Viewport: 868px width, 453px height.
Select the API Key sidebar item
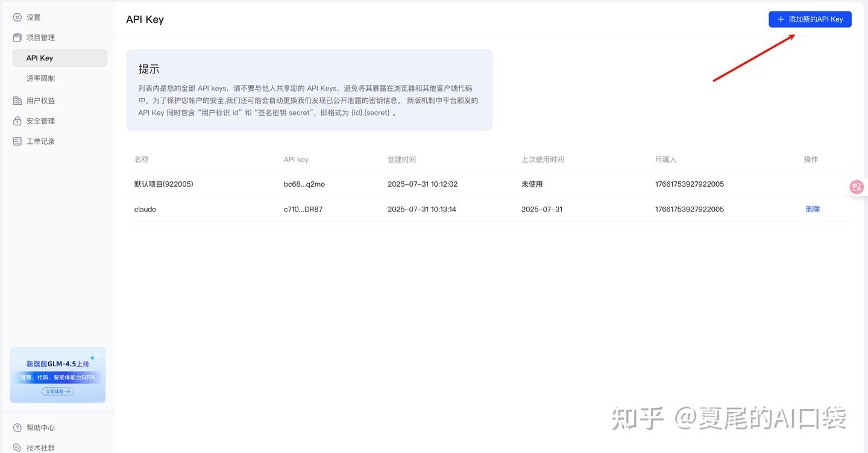pos(39,58)
